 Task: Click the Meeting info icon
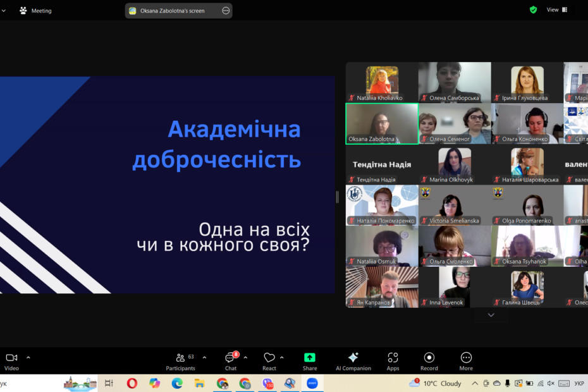(23, 11)
